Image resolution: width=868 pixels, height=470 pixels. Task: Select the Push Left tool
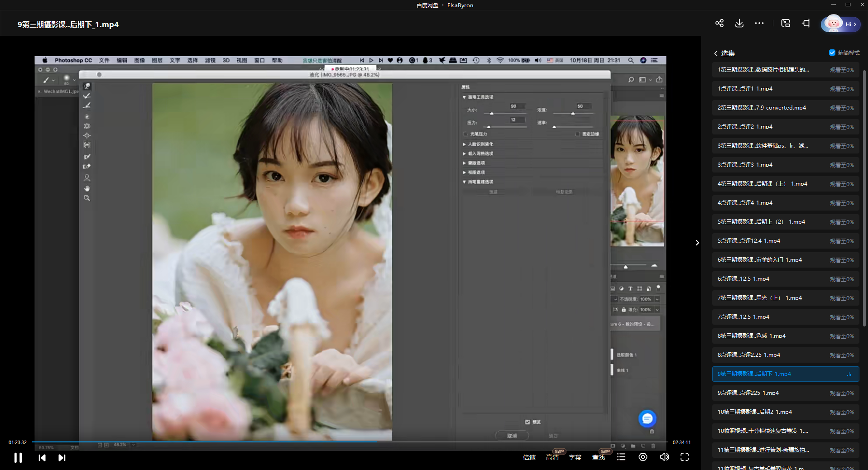point(87,145)
